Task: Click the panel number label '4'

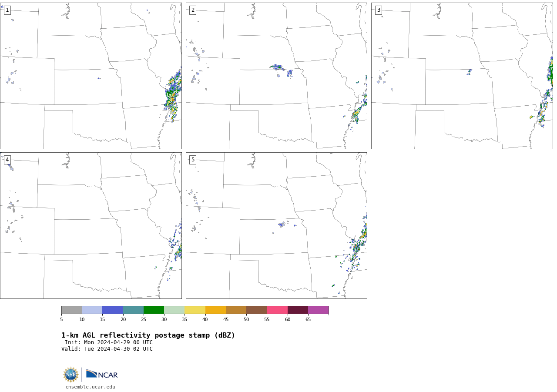Action: [7, 160]
